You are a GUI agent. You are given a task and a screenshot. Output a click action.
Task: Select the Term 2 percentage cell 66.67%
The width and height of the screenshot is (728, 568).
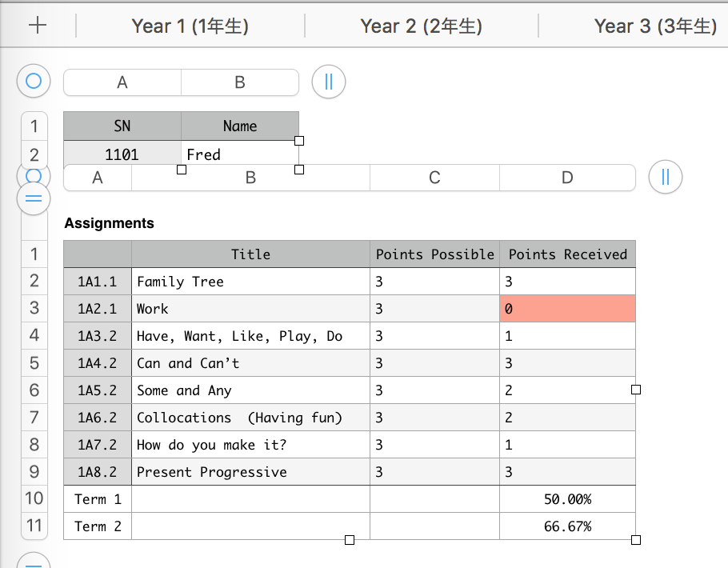(567, 526)
